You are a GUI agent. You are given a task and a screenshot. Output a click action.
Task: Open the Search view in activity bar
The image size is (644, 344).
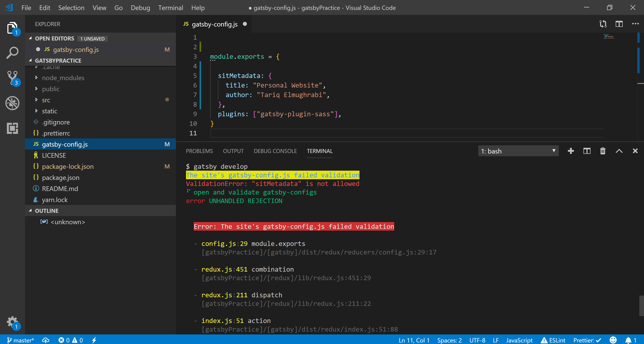pos(12,53)
